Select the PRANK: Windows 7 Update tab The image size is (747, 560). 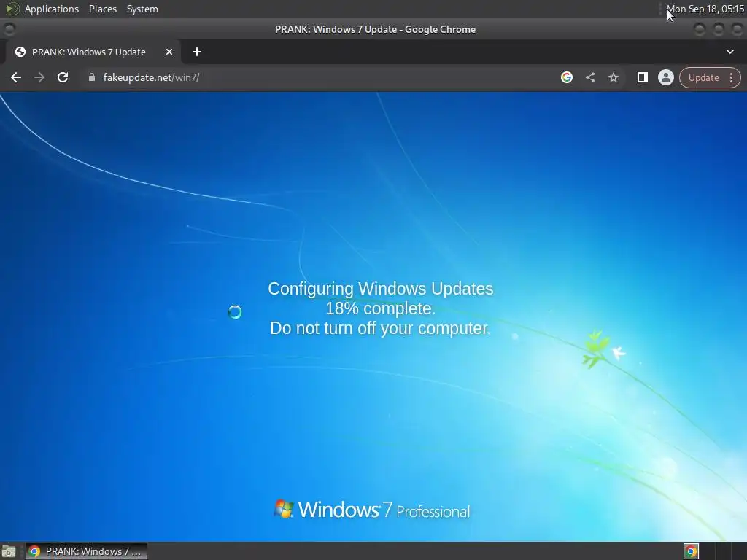(93, 52)
